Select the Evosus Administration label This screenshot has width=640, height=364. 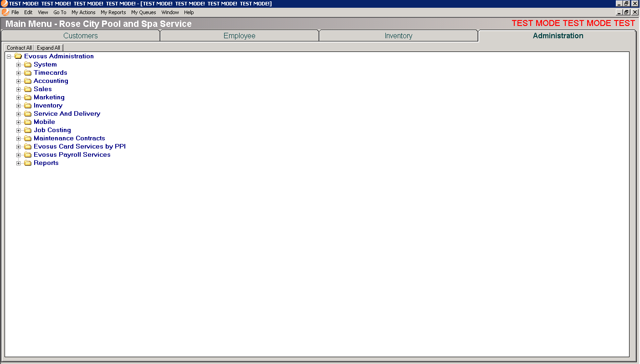(59, 56)
